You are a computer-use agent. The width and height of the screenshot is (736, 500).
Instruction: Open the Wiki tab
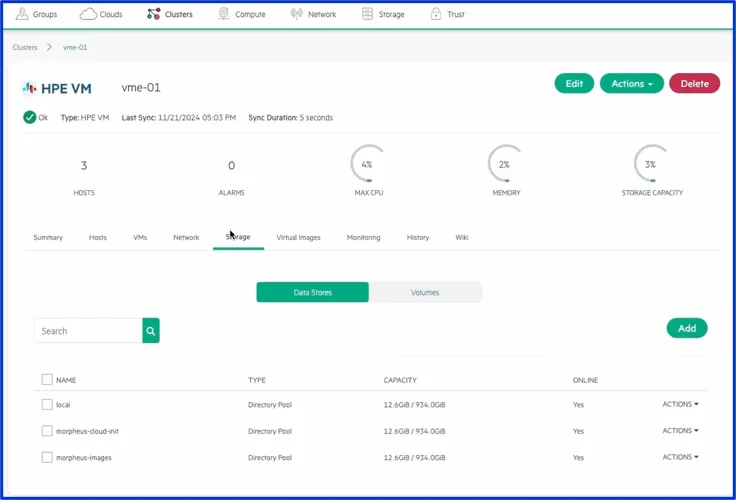pyautogui.click(x=462, y=238)
